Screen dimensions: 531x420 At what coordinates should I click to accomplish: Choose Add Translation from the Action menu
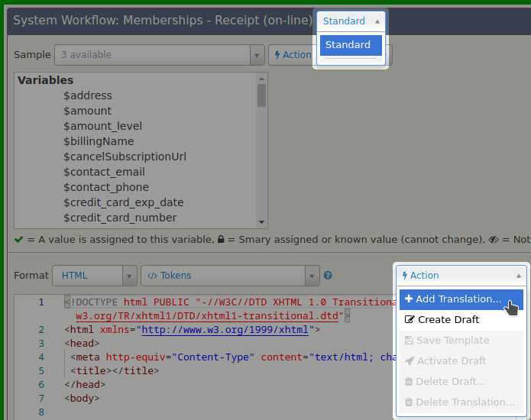tap(458, 299)
